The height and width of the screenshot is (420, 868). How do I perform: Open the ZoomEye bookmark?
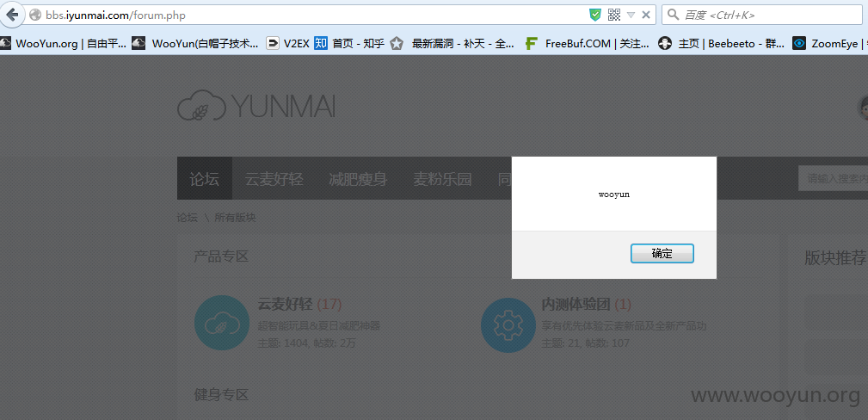pos(830,43)
